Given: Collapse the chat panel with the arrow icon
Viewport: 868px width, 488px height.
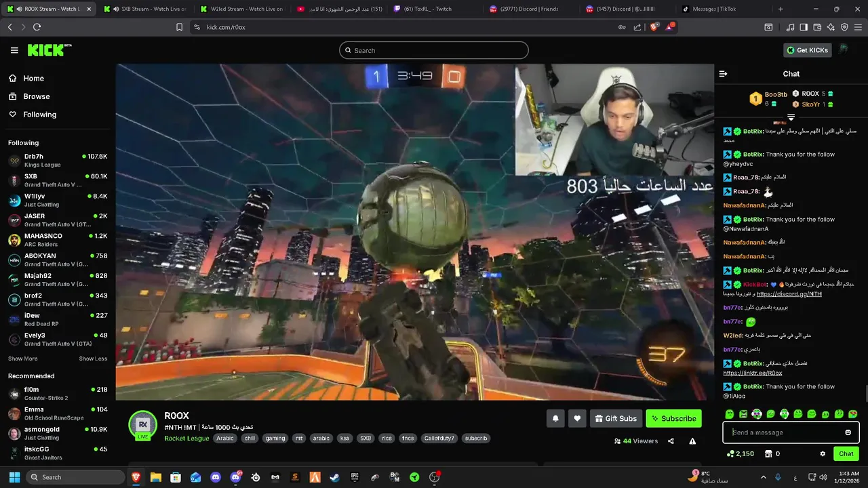Looking at the screenshot, I should coord(723,74).
